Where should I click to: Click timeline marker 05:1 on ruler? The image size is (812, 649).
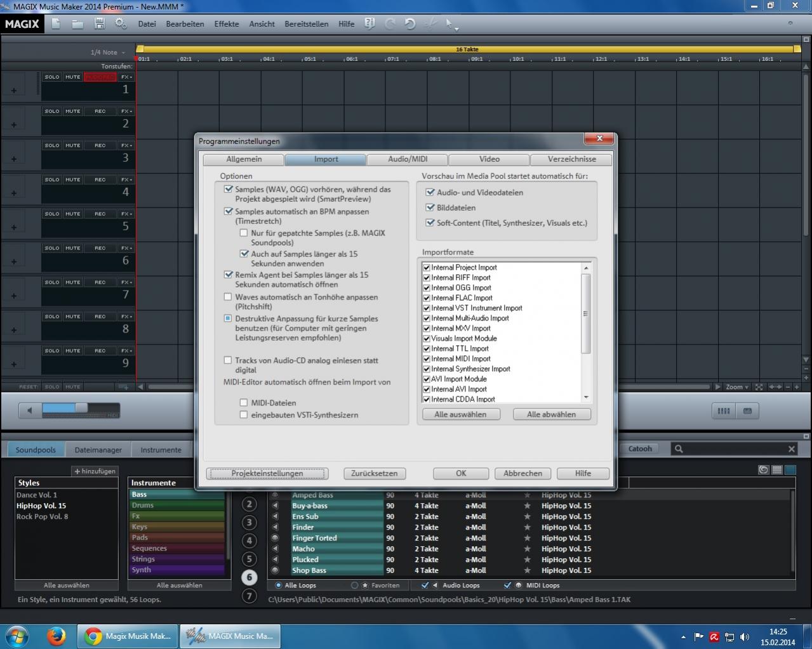pyautogui.click(x=310, y=59)
